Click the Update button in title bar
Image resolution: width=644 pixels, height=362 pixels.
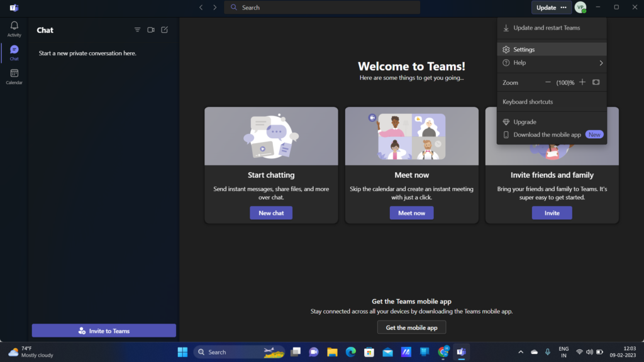[547, 8]
